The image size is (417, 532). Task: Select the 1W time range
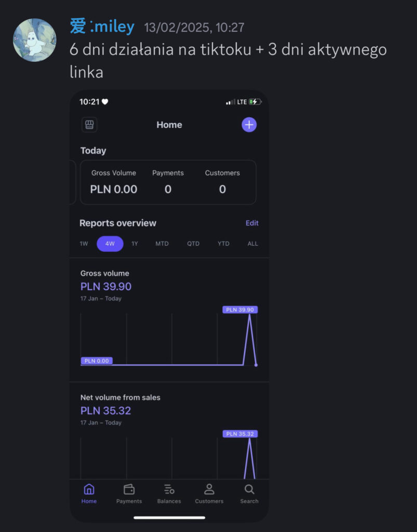click(x=84, y=244)
